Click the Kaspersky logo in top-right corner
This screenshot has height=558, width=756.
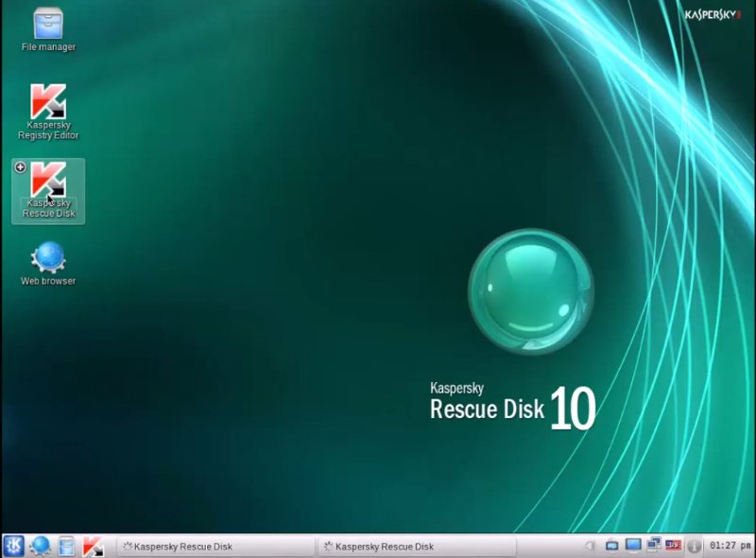(714, 14)
